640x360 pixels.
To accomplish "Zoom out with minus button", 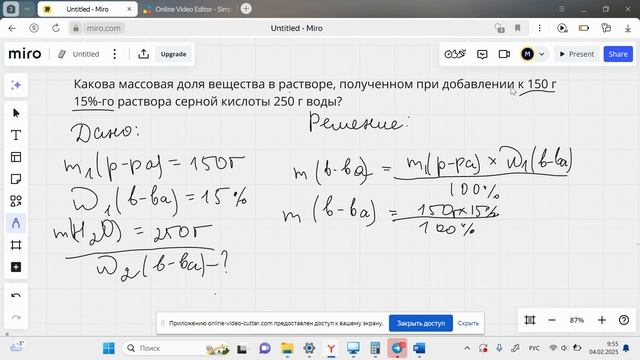I will click(552, 320).
